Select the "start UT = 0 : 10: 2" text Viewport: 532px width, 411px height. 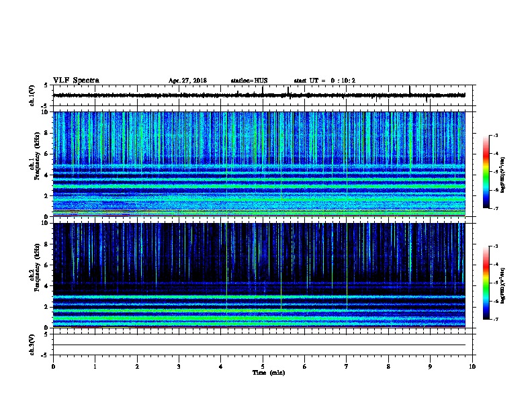tap(324, 81)
